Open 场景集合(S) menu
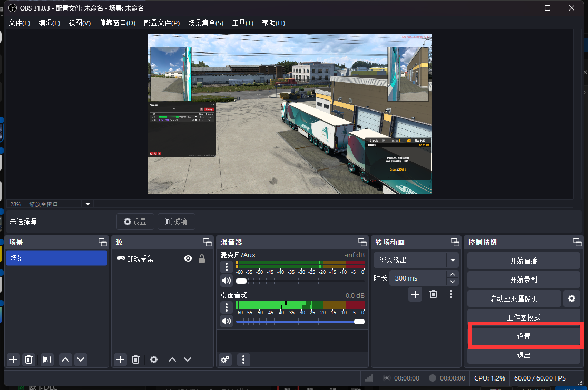This screenshot has width=588, height=390. tap(205, 23)
